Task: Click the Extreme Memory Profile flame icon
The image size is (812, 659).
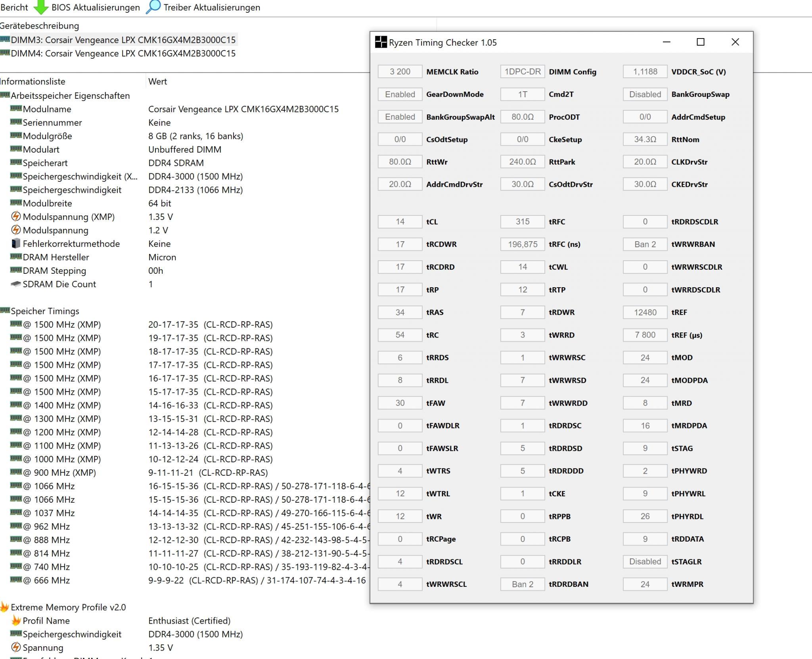Action: pos(4,607)
